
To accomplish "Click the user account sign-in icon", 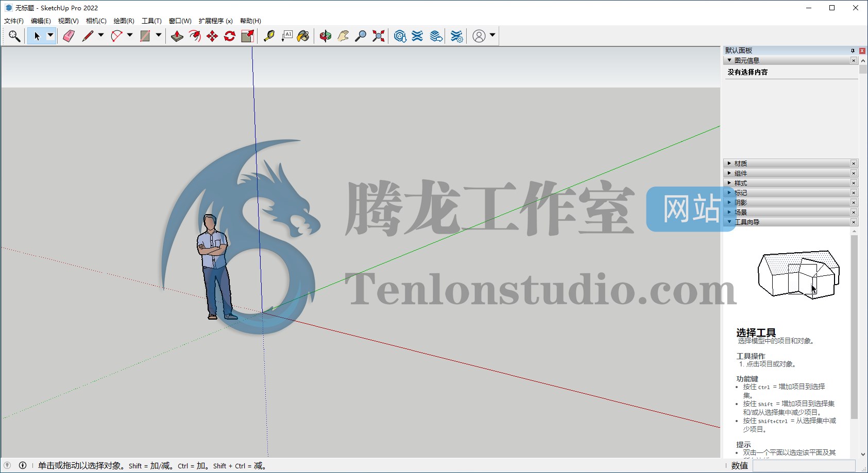I will pos(479,36).
